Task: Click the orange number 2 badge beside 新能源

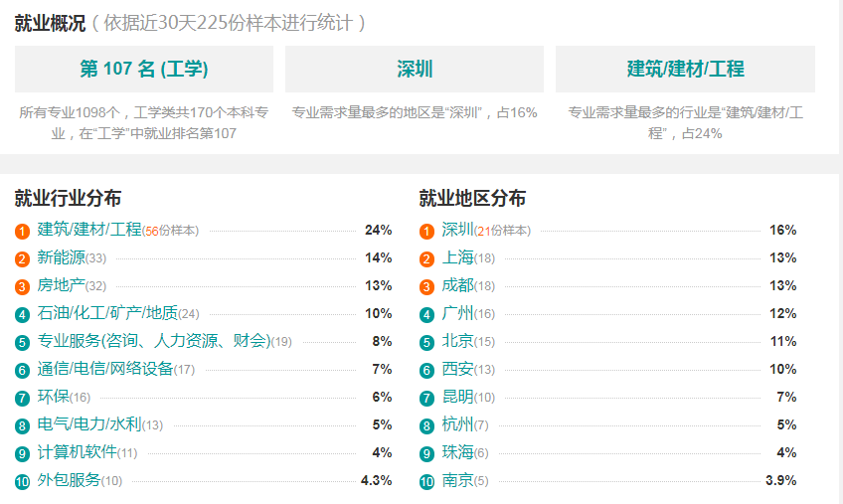Action: click(x=22, y=259)
